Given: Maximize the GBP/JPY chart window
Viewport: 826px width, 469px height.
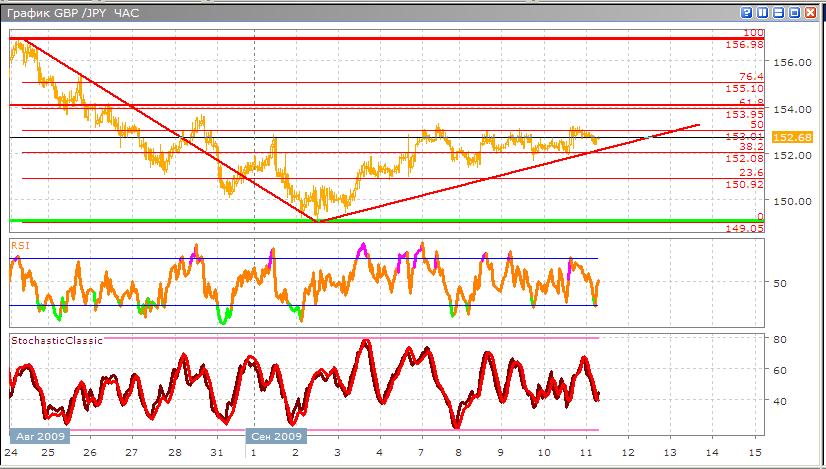Looking at the screenshot, I should tap(794, 13).
